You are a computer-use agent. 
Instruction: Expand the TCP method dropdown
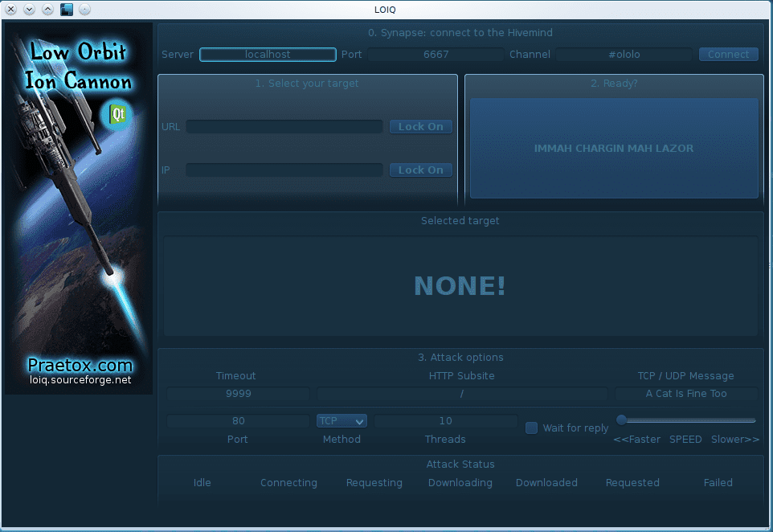click(342, 420)
